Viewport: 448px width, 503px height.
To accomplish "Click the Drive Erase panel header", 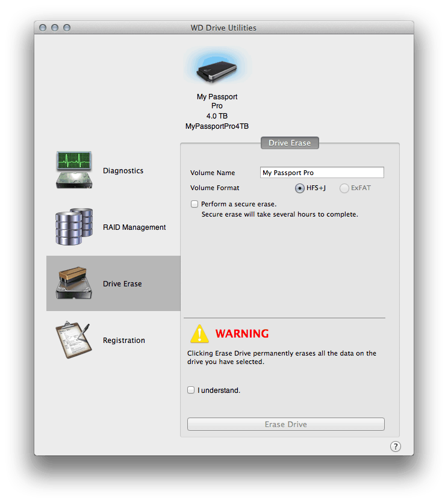I will point(290,143).
